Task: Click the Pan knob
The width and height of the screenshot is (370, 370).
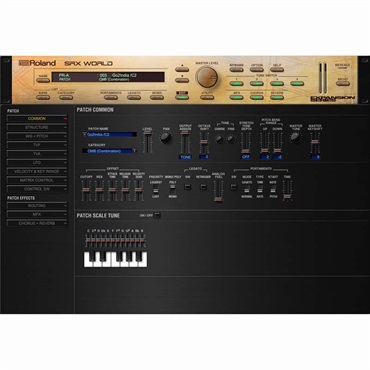Action: [x=166, y=138]
